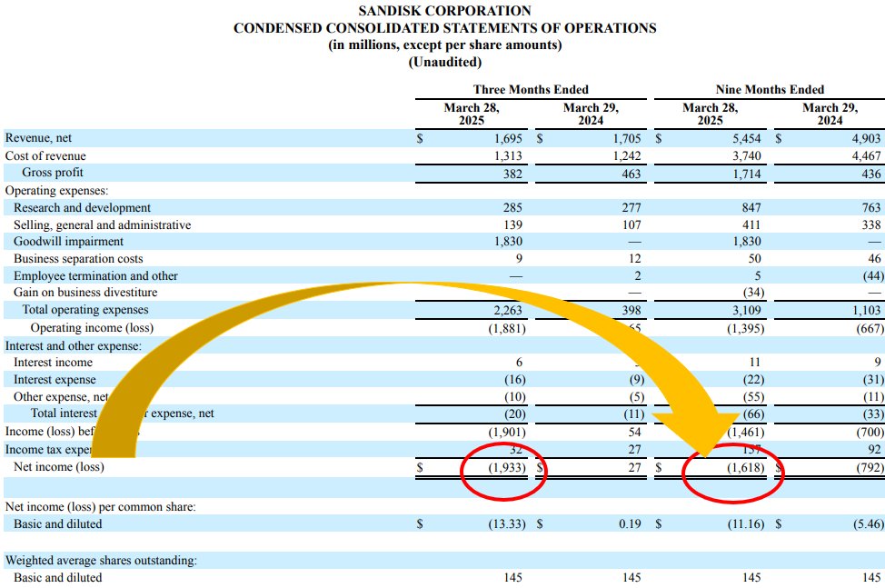Screen dimensions: 885x588
Task: Click the 'Goodwill impairment' row label
Action: point(68,242)
